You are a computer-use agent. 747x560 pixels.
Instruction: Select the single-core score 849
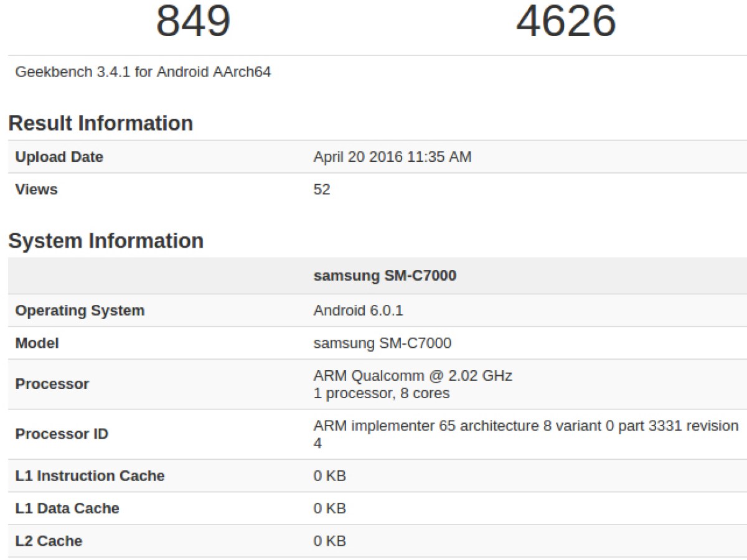point(193,20)
